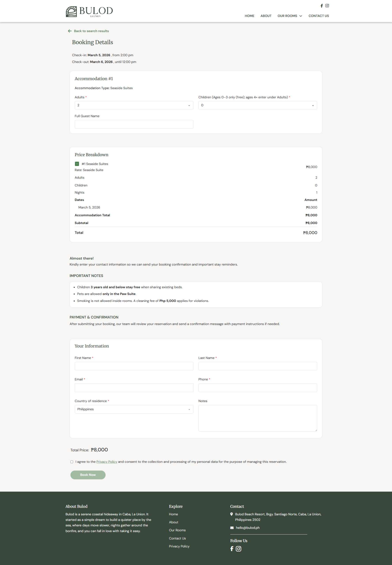Click the back arrow to search results
This screenshot has width=392, height=565.
tap(70, 31)
